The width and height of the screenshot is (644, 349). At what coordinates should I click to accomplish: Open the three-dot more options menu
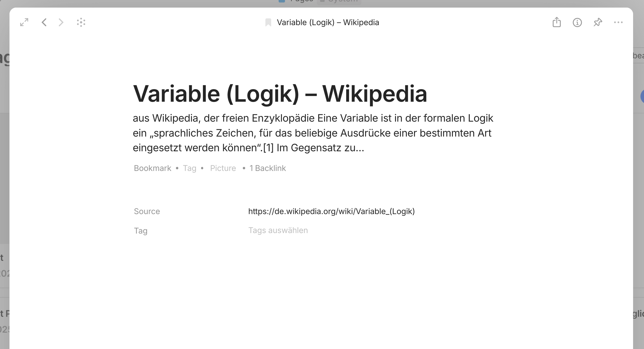pos(618,22)
